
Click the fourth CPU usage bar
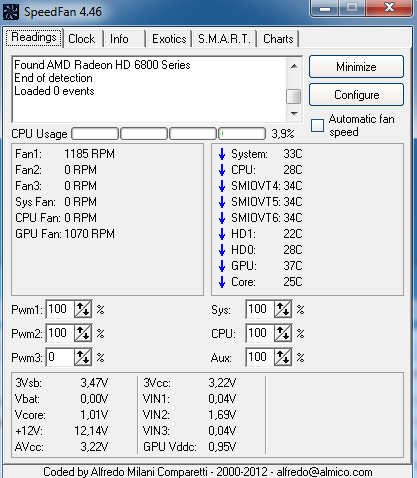tap(242, 134)
